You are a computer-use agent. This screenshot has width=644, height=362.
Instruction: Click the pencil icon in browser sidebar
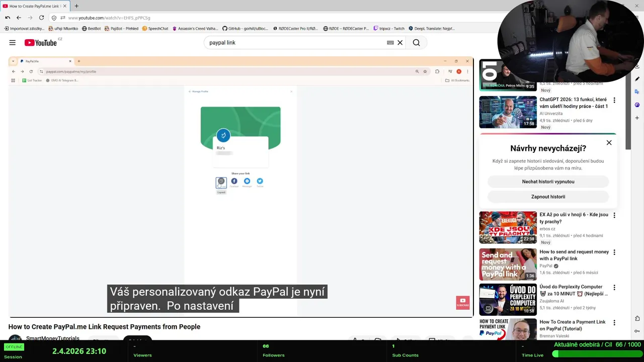(x=637, y=79)
